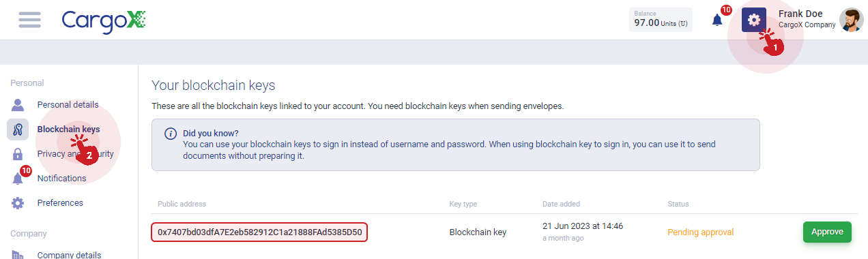
Task: Click the Blockchain keys key icon
Action: coord(18,129)
